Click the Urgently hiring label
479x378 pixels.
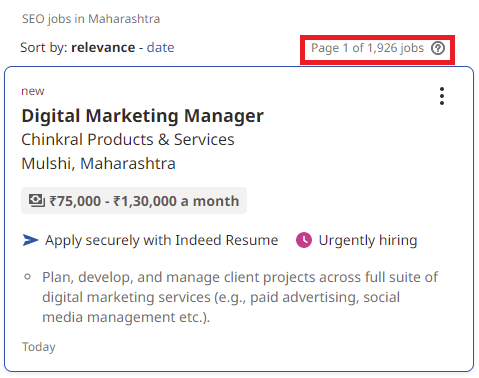pos(368,240)
